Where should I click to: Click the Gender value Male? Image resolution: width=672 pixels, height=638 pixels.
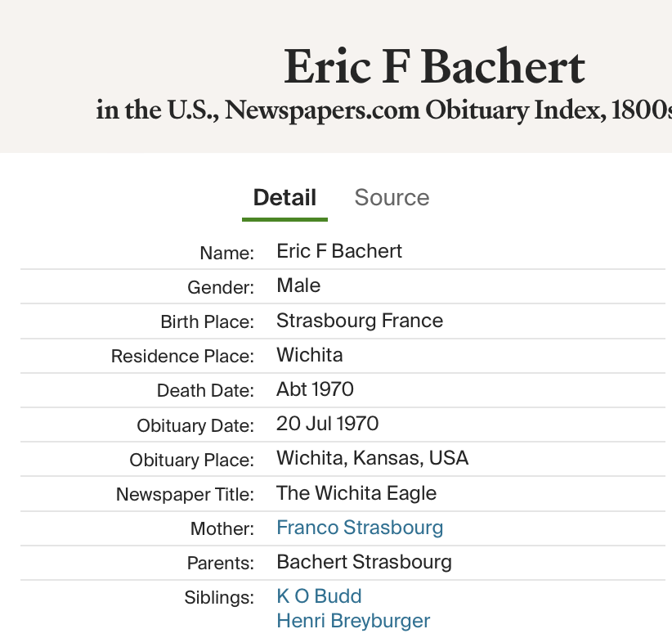tap(298, 285)
